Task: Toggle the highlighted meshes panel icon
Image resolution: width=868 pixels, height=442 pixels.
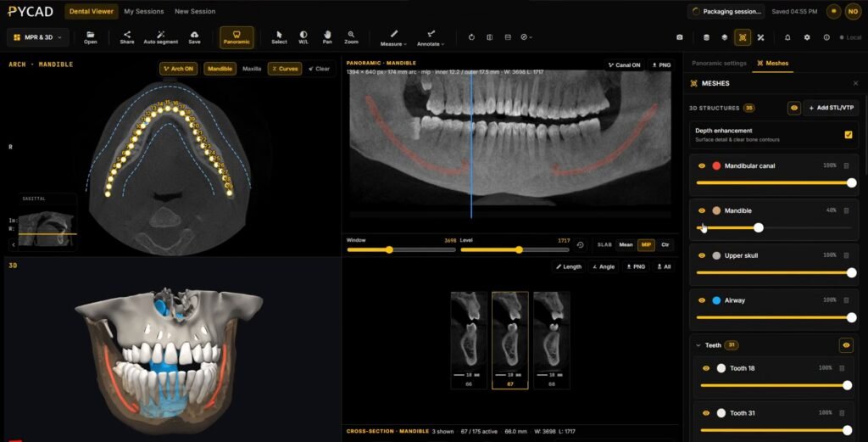Action: 743,37
